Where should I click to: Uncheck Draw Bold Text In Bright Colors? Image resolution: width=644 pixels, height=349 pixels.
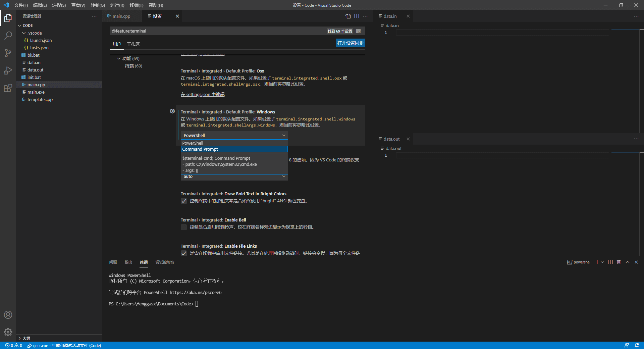click(184, 201)
